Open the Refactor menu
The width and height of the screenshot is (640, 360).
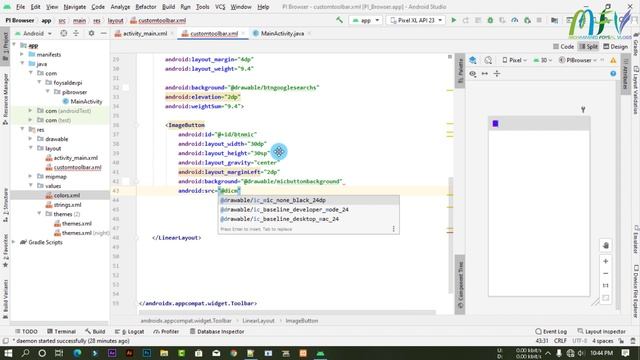tap(146, 7)
